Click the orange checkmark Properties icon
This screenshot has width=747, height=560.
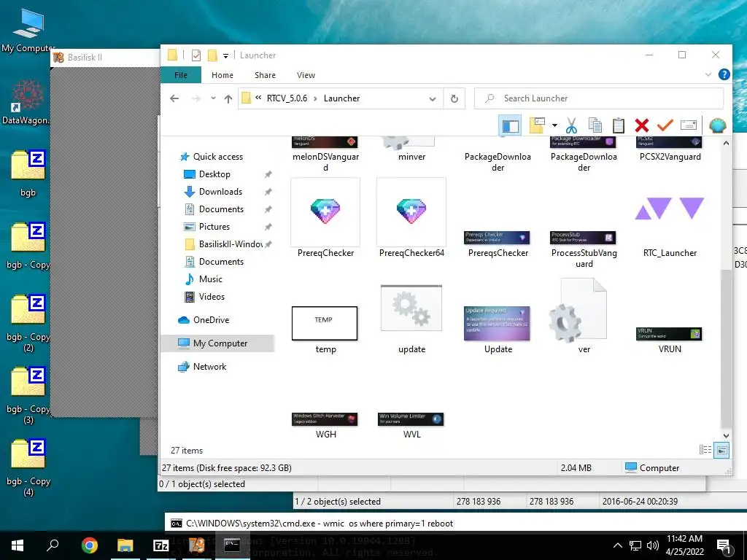(x=665, y=125)
